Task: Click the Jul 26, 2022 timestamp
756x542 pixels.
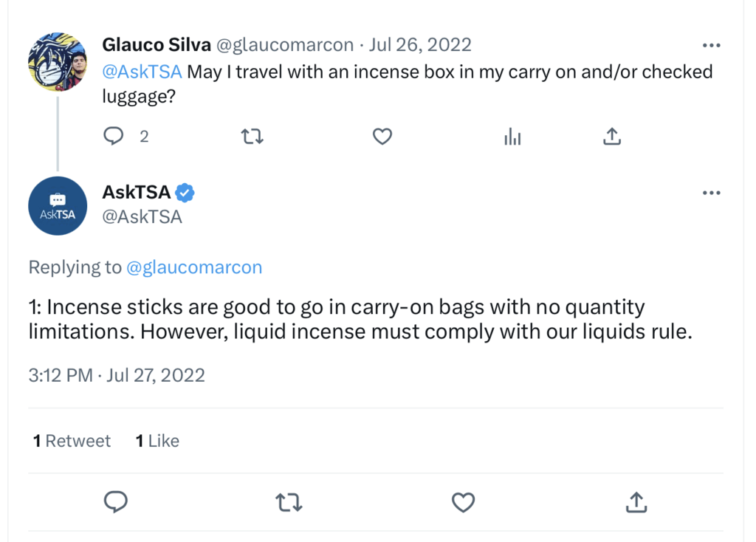Action: 420,44
